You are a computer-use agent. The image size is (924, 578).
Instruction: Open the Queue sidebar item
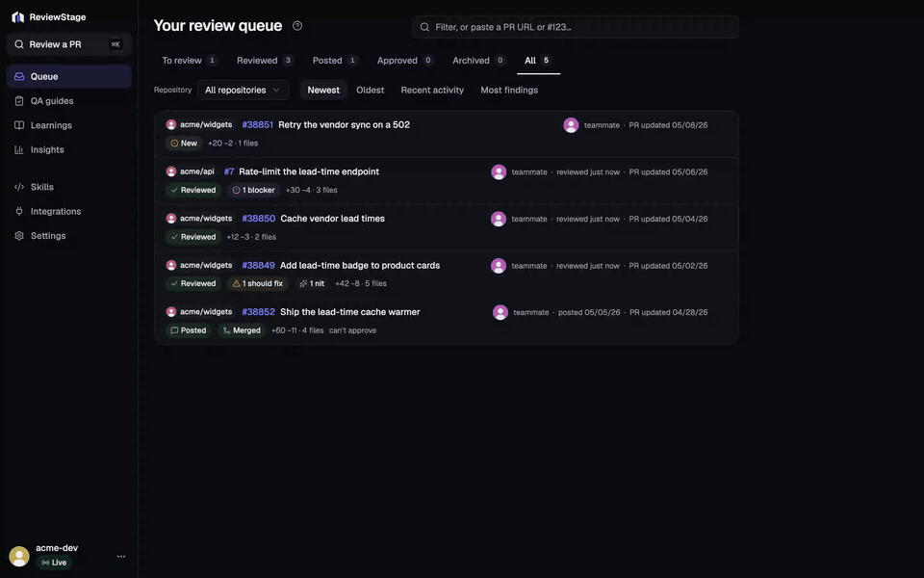point(69,77)
